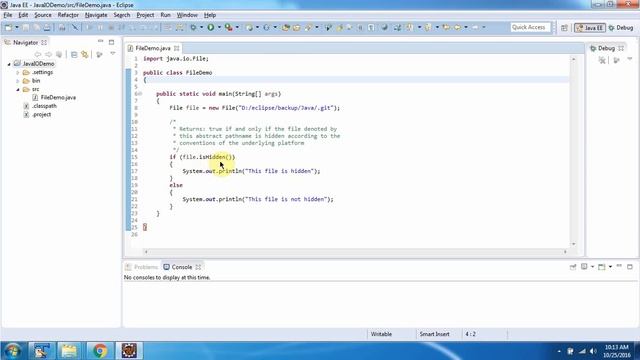The image size is (640, 360).
Task: Open the Window menu
Action: [x=187, y=15]
